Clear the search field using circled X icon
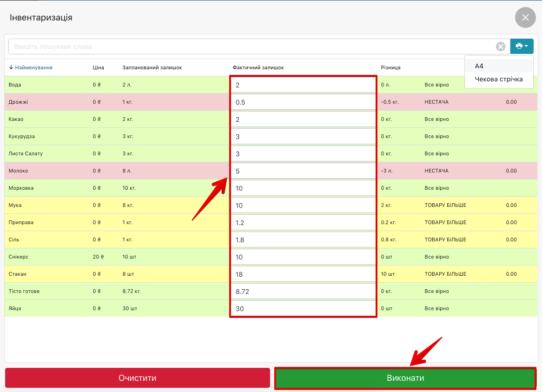Viewport: 542px width, 392px height. pos(501,47)
